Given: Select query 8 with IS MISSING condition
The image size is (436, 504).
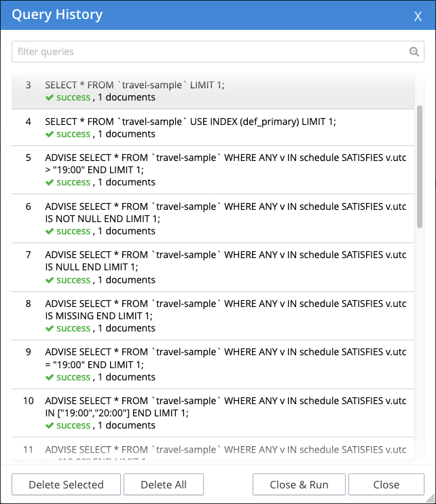Looking at the screenshot, I should (x=225, y=310).
